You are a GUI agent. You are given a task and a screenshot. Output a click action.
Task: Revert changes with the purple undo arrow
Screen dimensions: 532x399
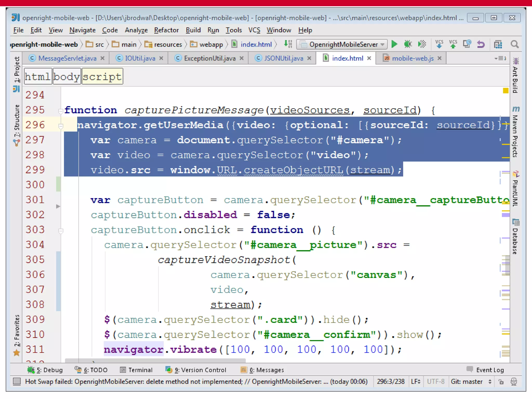pyautogui.click(x=481, y=44)
